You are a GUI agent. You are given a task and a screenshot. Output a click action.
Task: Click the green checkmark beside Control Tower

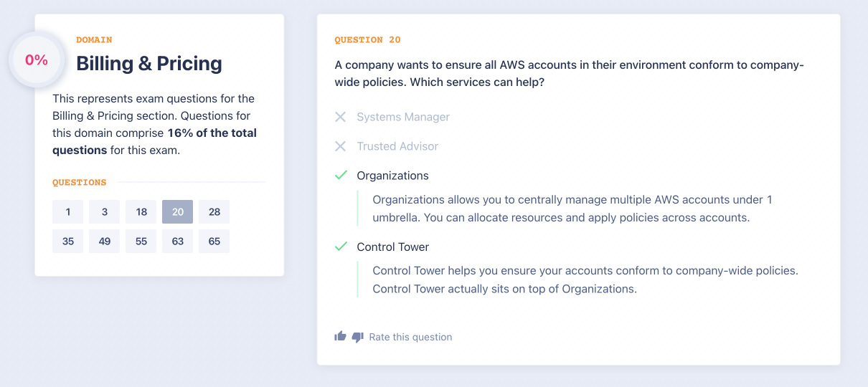tap(341, 247)
